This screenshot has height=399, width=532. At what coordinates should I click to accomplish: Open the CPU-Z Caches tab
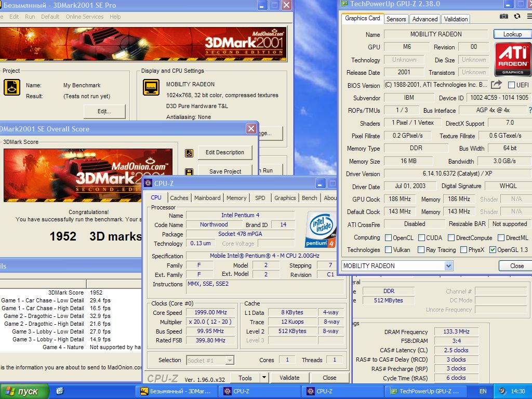[179, 198]
